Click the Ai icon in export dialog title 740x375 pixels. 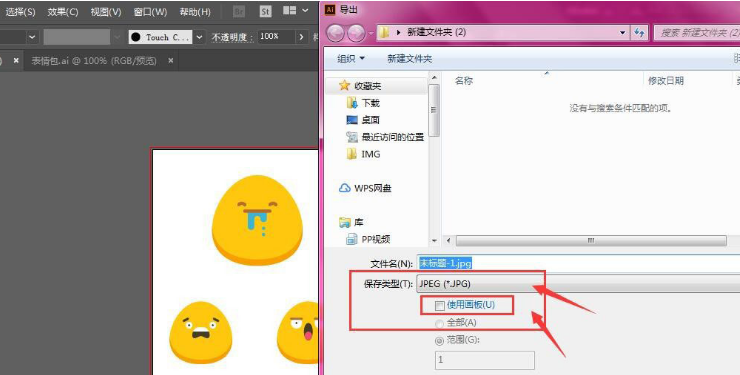coord(330,9)
